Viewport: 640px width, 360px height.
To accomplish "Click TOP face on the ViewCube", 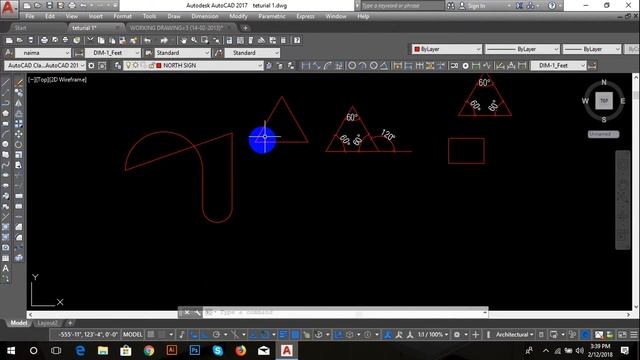I will pos(604,101).
